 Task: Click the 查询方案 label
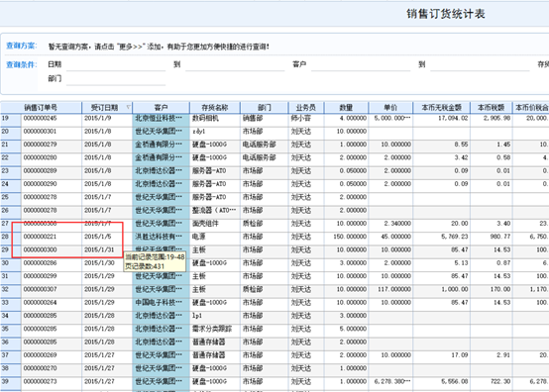coord(22,46)
